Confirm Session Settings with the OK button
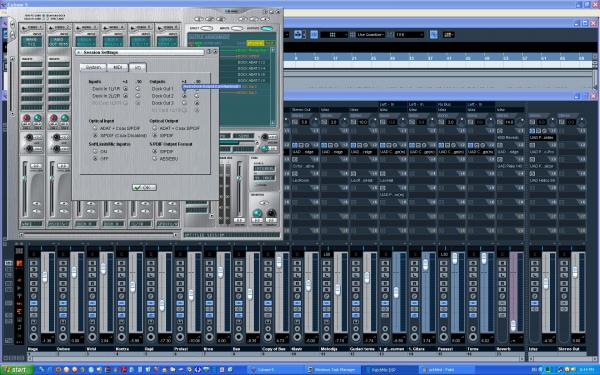 tap(144, 187)
